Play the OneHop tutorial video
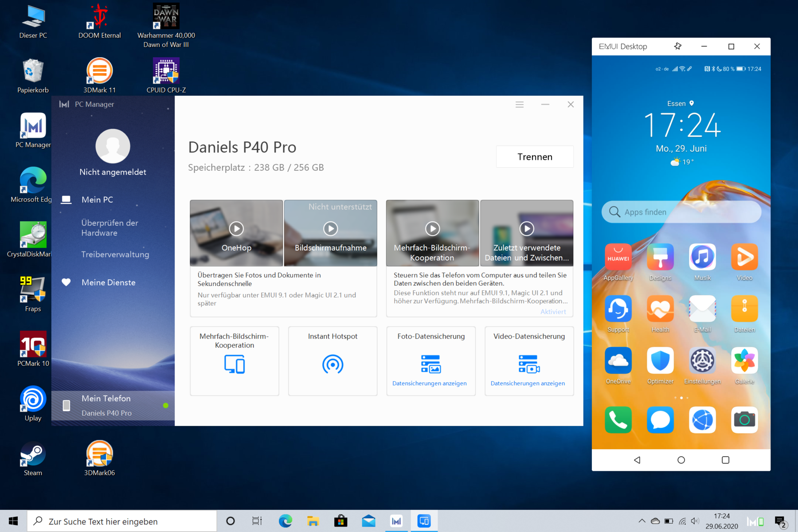Viewport: 798px width, 532px height. (236, 229)
